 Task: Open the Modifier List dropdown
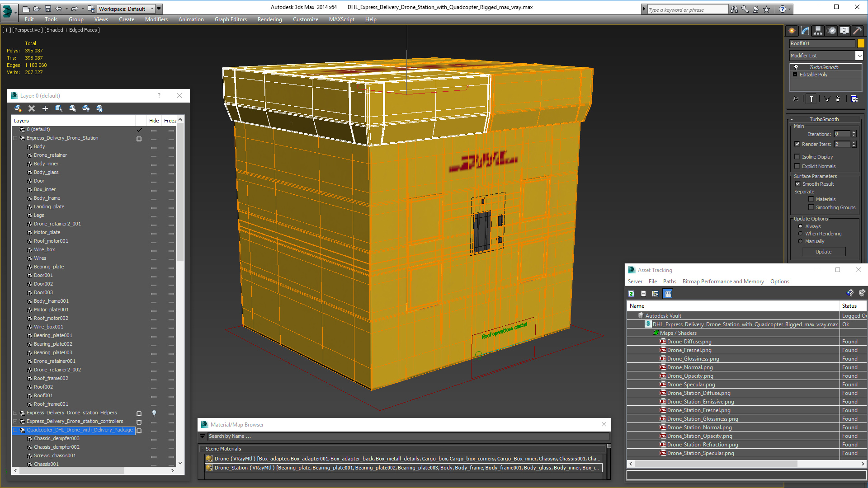coord(859,56)
